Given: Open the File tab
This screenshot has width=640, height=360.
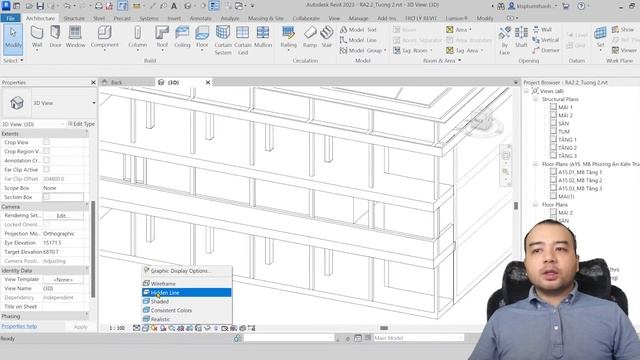Looking at the screenshot, I should [11, 18].
